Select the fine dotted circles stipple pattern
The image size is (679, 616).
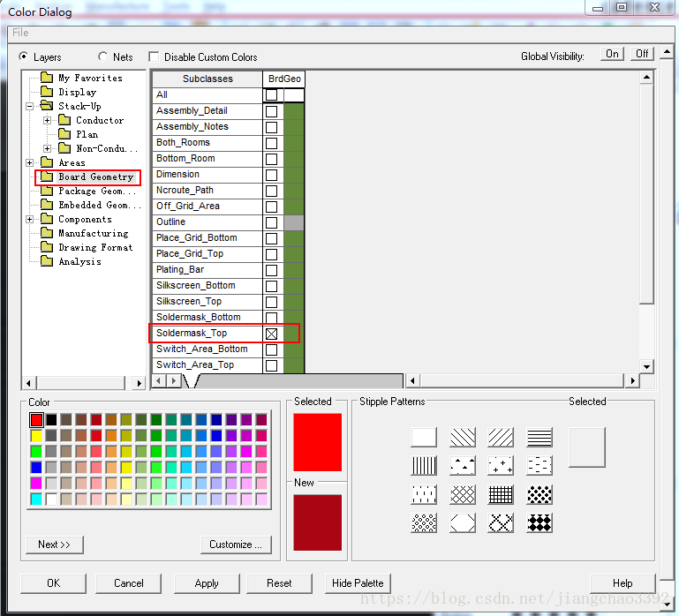pos(424,523)
